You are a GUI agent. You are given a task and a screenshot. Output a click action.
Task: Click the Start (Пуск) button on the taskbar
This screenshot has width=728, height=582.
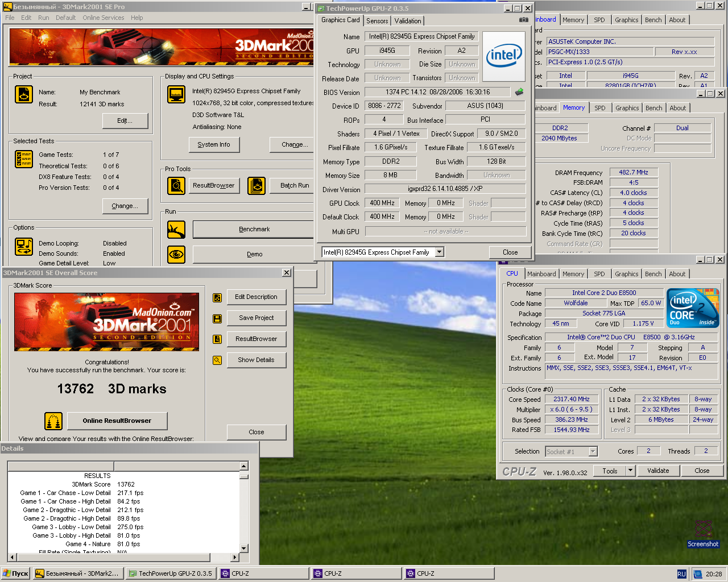16,574
